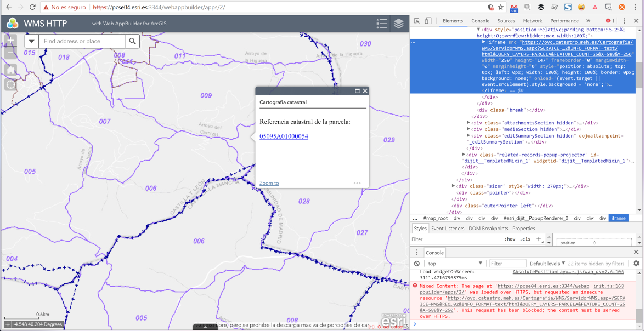This screenshot has height=331, width=644.
Task: Close the Cartografia catastral popup
Action: pos(365,91)
